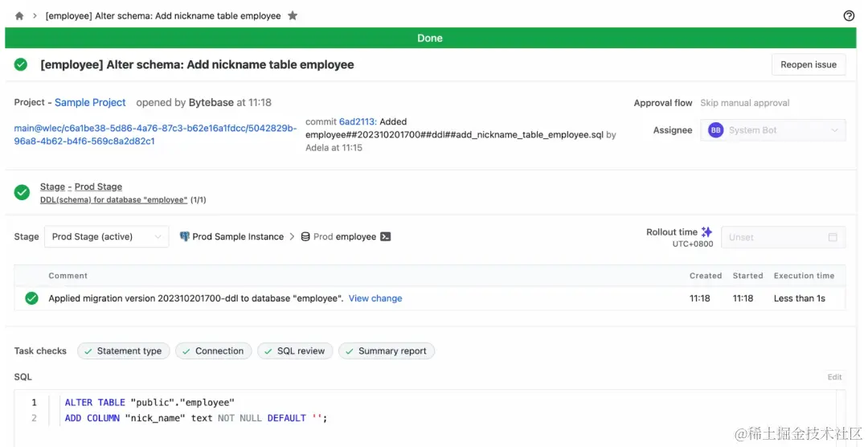The width and height of the screenshot is (868, 447).
Task: Open SQL review task check
Action: point(295,351)
